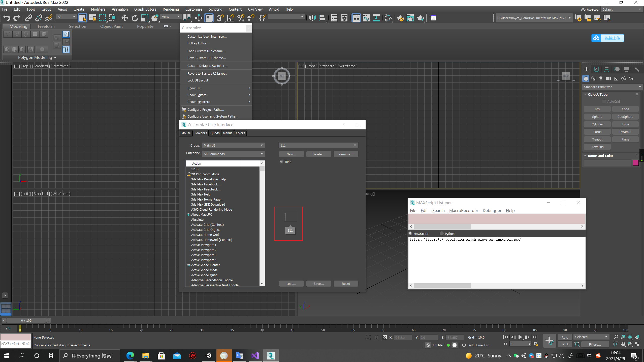The height and width of the screenshot is (362, 644).
Task: Toggle the Percent Snap icon
Action: pos(241,18)
